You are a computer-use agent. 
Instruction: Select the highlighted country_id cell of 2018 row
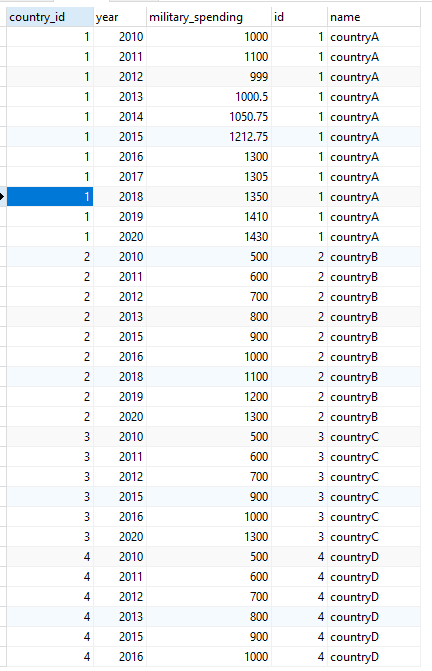tap(50, 197)
